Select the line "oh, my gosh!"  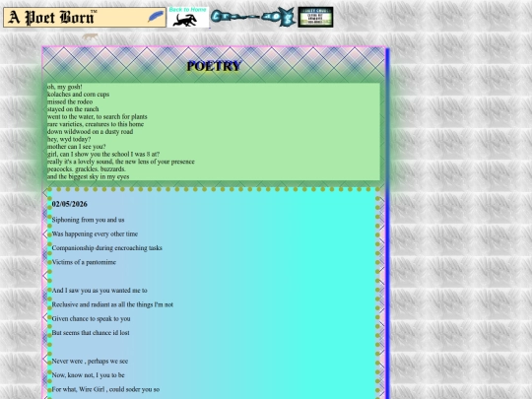[x=64, y=87]
